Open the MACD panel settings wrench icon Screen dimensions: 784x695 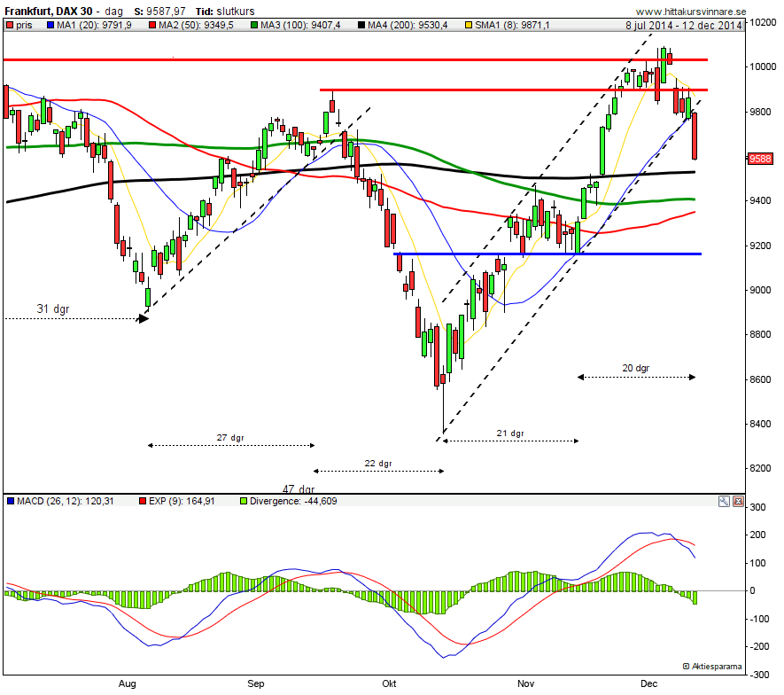pos(724,502)
